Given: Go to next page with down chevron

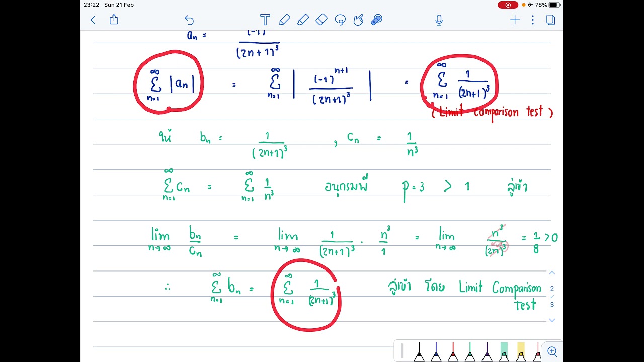Looking at the screenshot, I should pos(552,320).
